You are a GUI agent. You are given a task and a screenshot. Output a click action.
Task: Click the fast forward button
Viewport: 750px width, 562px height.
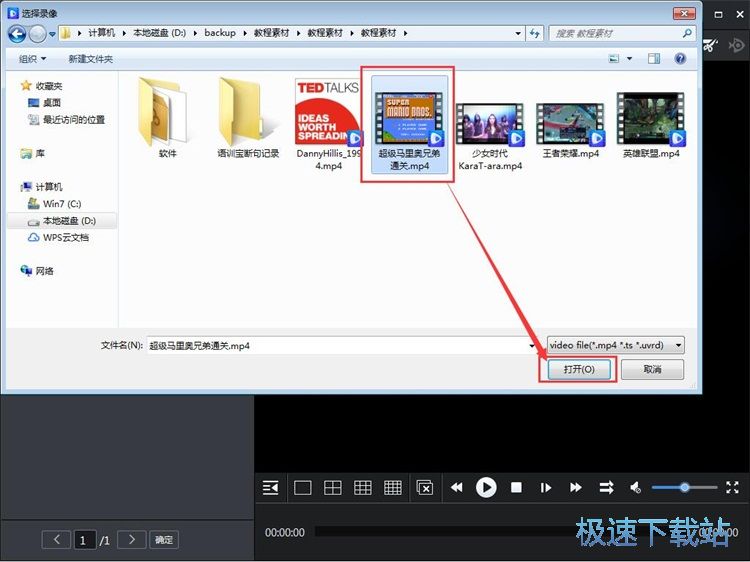coord(576,487)
